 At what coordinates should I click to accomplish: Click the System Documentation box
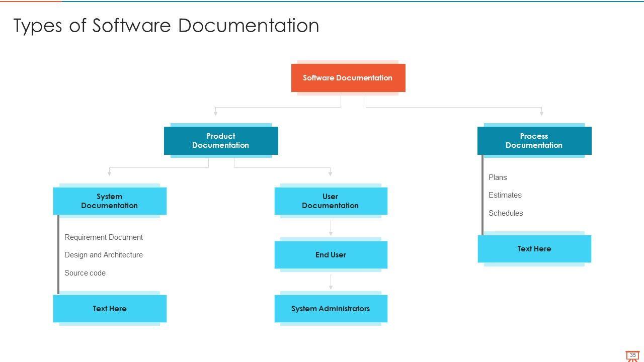109,201
